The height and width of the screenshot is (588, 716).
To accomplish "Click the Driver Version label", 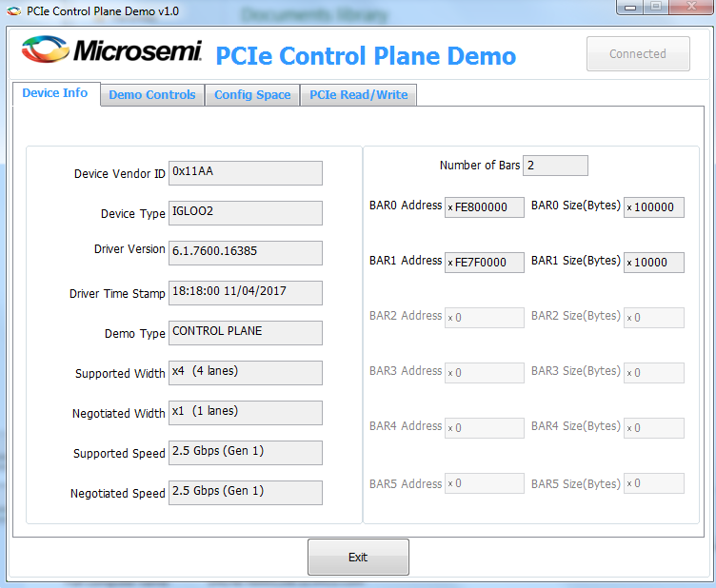I will (129, 249).
